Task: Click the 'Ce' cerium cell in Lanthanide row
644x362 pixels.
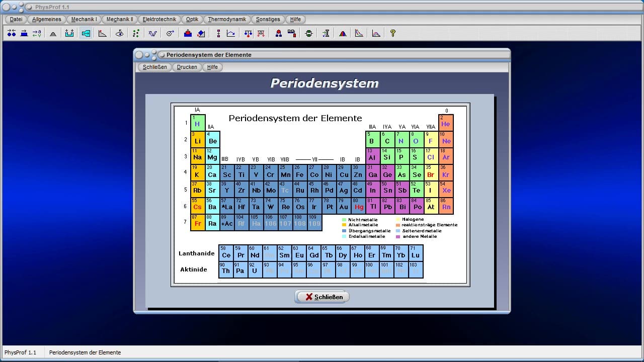Action: click(x=226, y=253)
